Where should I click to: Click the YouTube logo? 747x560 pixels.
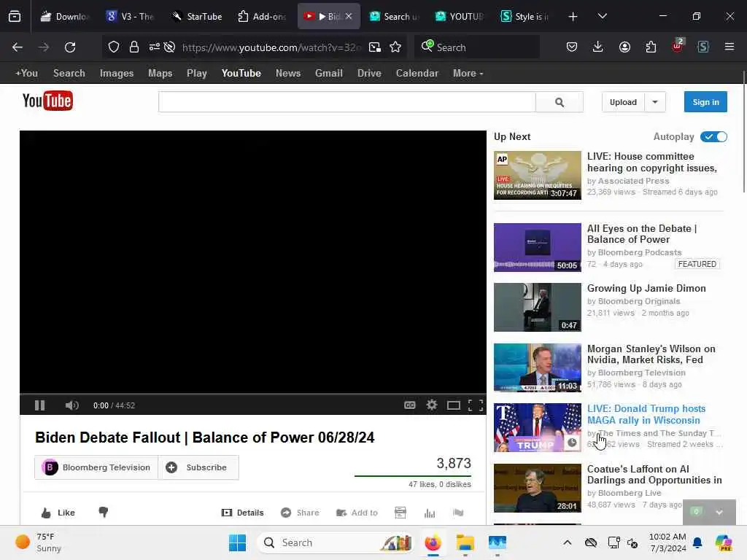pos(47,101)
